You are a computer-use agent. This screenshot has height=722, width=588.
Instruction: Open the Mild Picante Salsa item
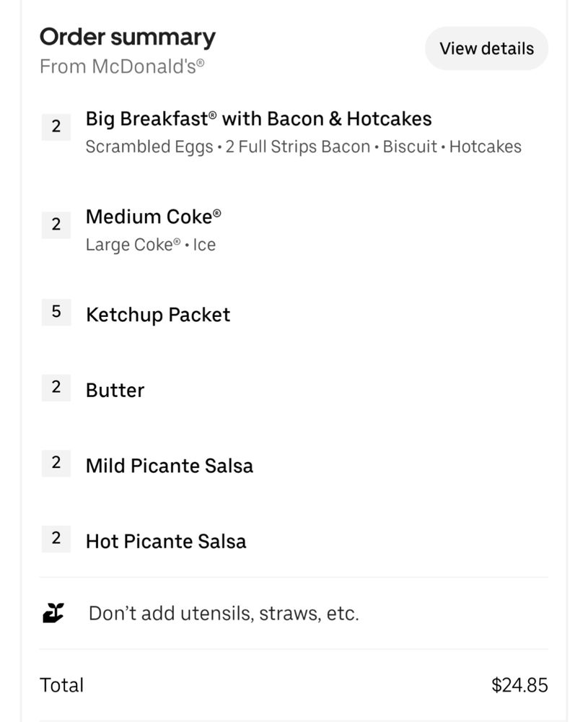(x=170, y=466)
